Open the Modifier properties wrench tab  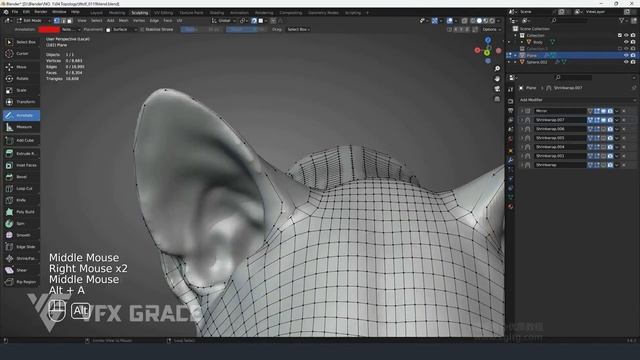(511, 160)
